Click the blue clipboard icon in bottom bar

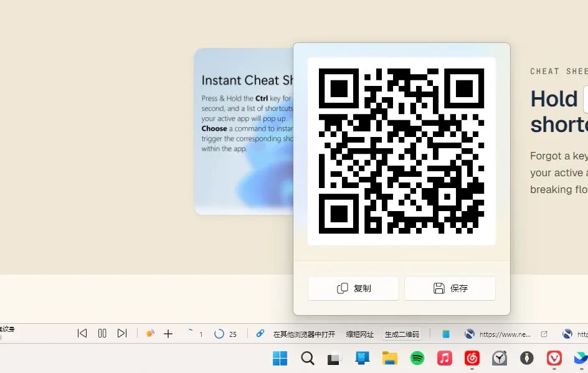[x=445, y=334]
